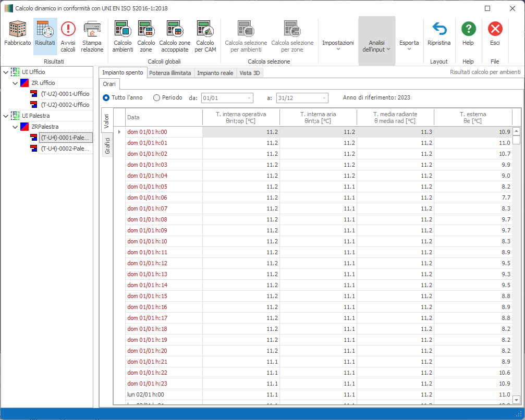The height and width of the screenshot is (420, 525).
Task: Open the 'da' start date dropdown
Action: pos(249,98)
